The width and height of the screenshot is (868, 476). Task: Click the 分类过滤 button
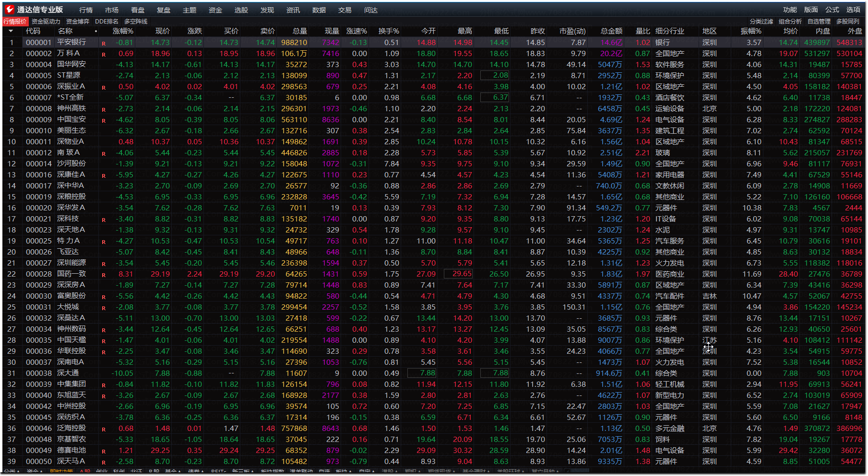761,22
